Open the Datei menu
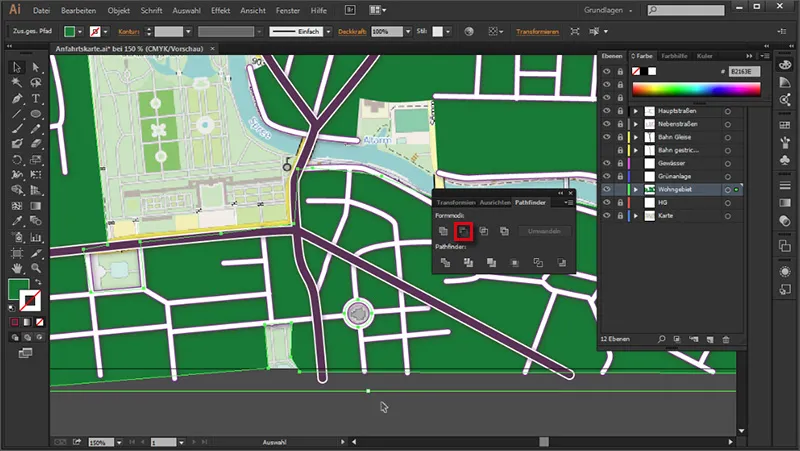Viewport: 800px width, 451px height. tap(41, 10)
